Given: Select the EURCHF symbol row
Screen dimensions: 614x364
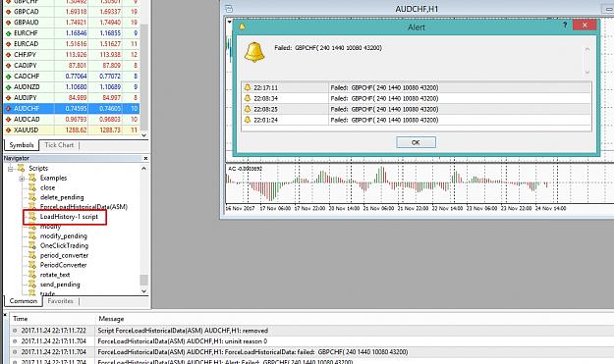Looking at the screenshot, I should [x=72, y=33].
